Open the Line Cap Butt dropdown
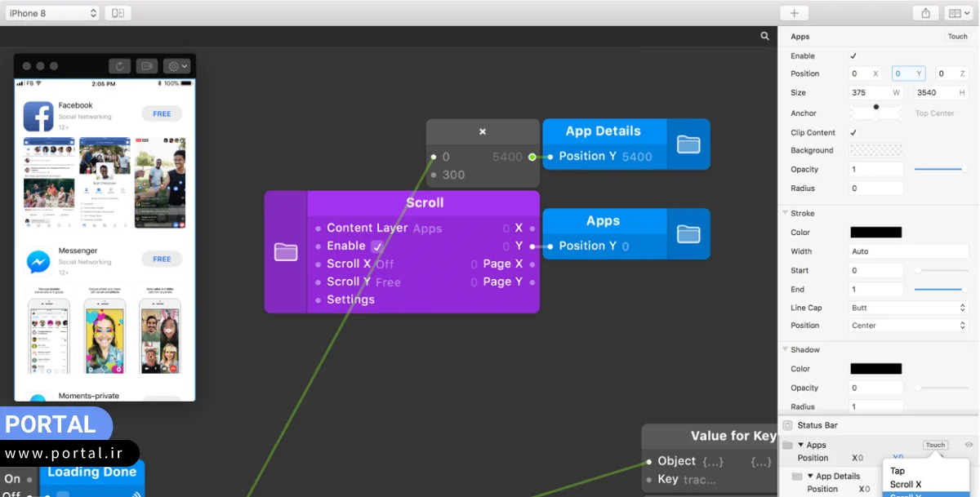This screenshot has width=980, height=497. (x=908, y=308)
